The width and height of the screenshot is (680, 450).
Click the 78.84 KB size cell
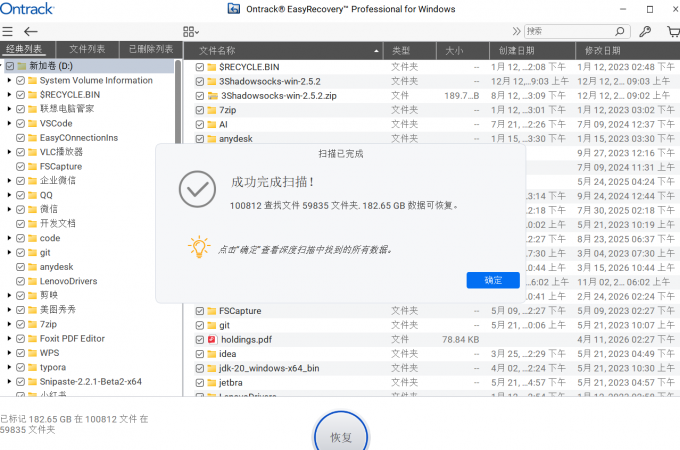point(461,339)
